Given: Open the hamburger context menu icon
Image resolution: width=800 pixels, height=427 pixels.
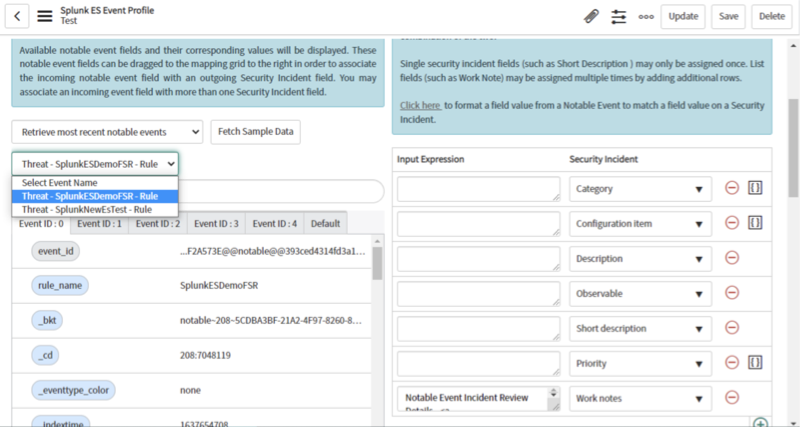Looking at the screenshot, I should point(45,16).
